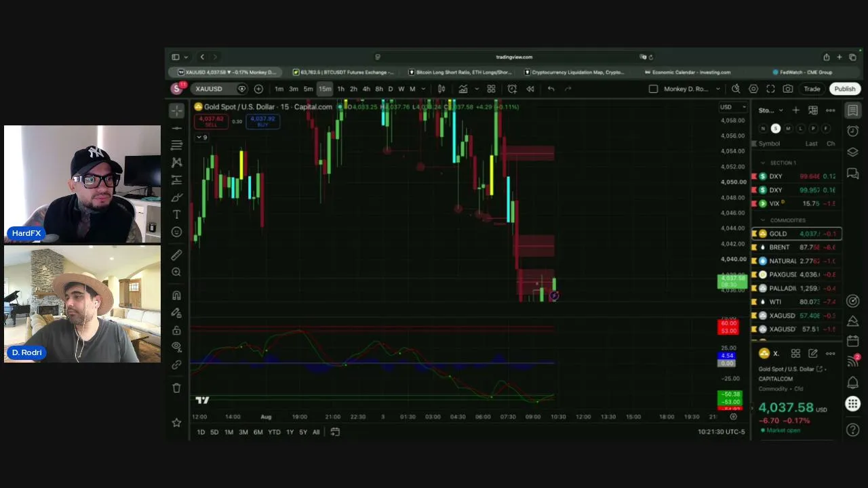
Task: Take a chart snapshot with camera icon
Action: (788, 89)
